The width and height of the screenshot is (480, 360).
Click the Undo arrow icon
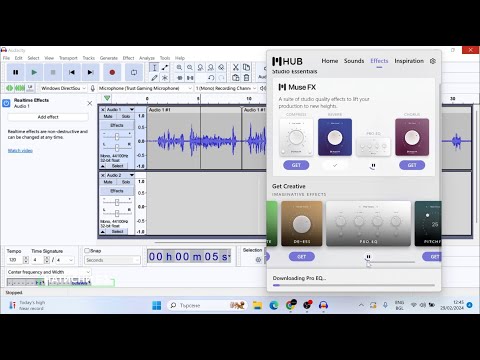(211, 78)
